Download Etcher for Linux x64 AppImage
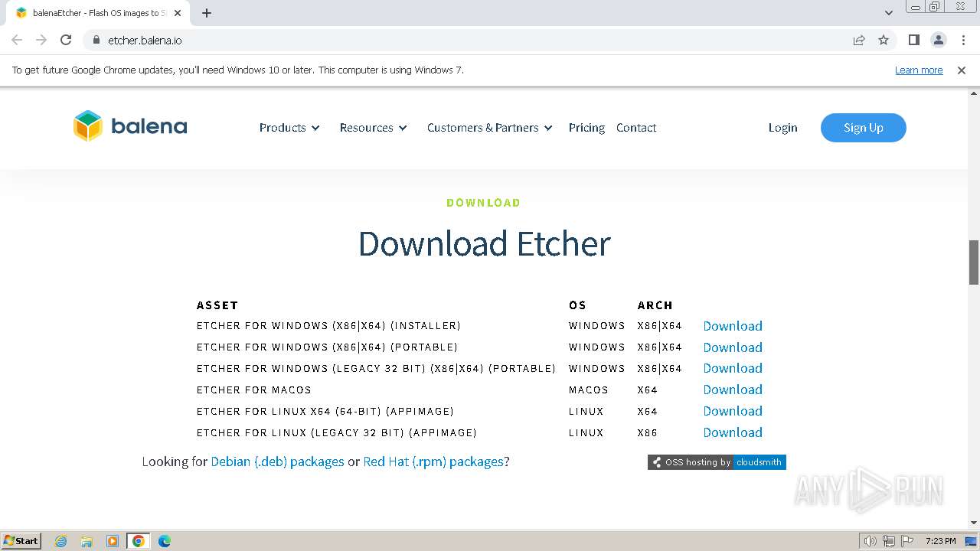Screen dimensions: 980x551 [x=733, y=411]
